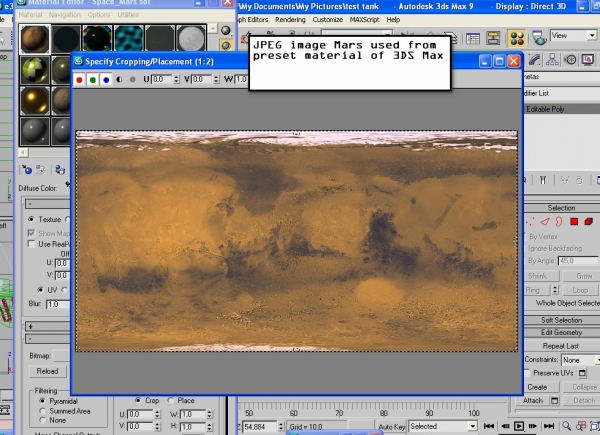Click the Reload bitmap button
Screen dimensions: 600x435
[47, 371]
